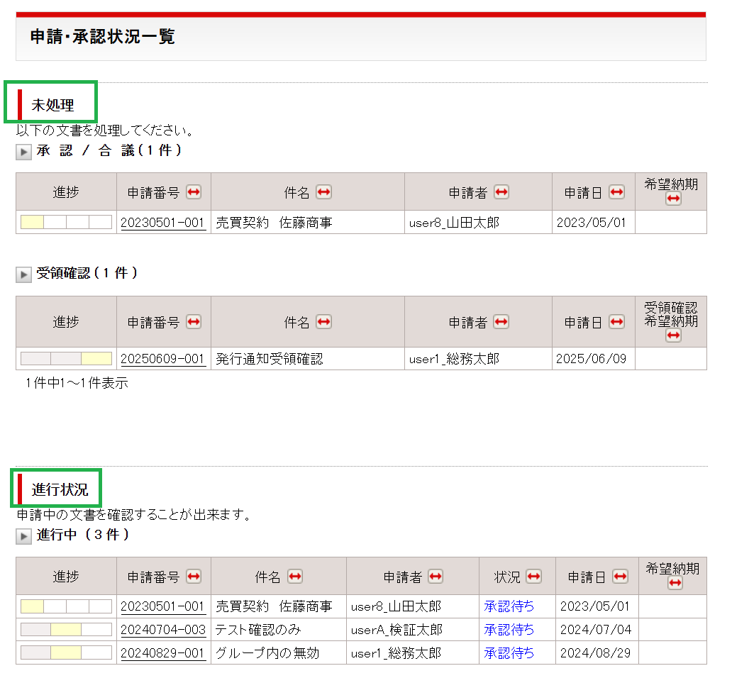Click progress bar of 発行通知受領確認 row

(x=66, y=359)
